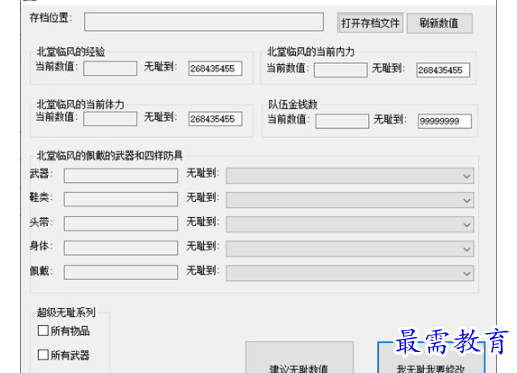Expand the 身体 无耻到 combo box
Image resolution: width=517 pixels, height=373 pixels.
point(350,249)
